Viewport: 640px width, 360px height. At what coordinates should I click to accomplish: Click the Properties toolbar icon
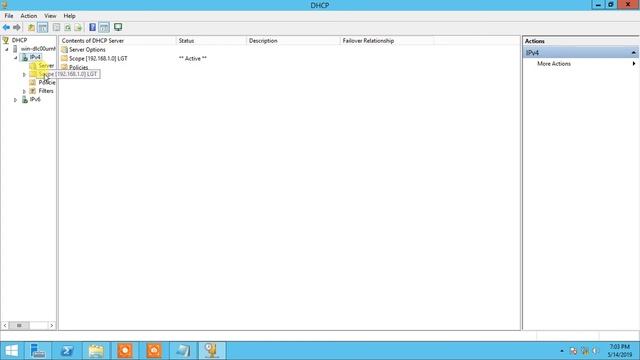(x=56, y=27)
